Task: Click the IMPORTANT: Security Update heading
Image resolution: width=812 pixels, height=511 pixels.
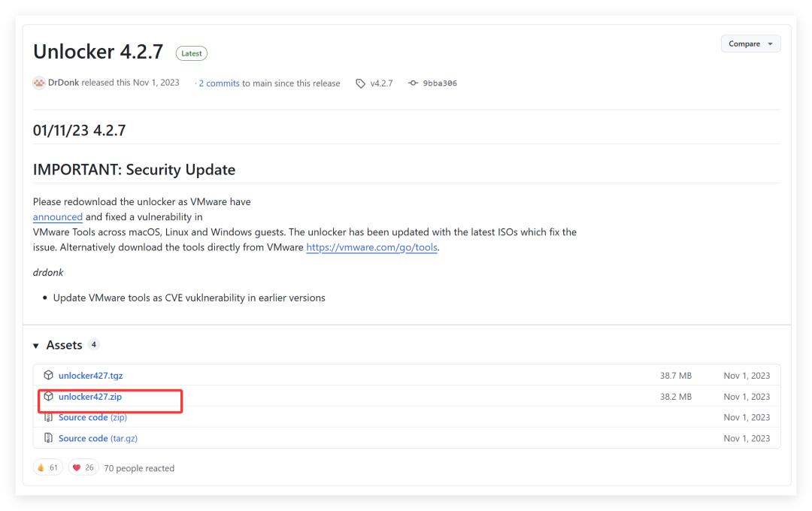Action: (x=134, y=170)
